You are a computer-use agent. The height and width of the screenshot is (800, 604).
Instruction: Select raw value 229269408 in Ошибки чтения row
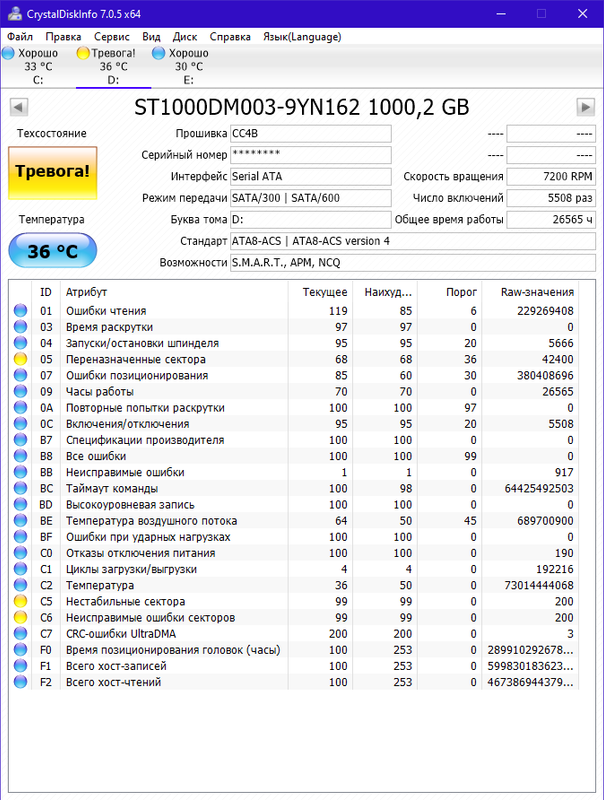point(545,311)
